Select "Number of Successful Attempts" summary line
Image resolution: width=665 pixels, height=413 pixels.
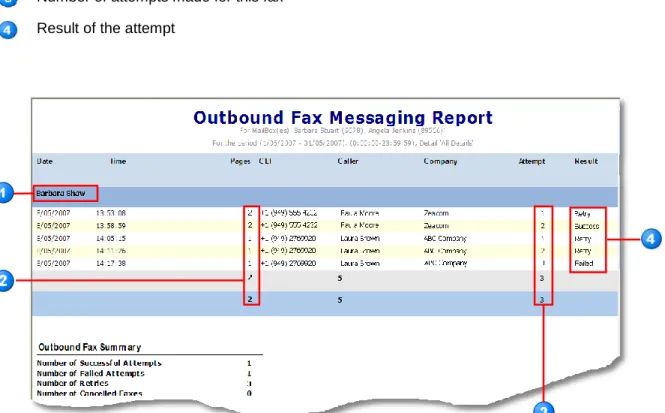point(99,363)
